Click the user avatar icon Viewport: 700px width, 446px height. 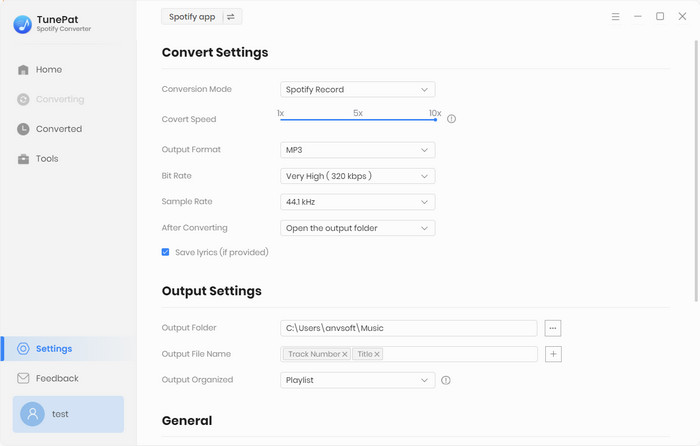pos(33,414)
